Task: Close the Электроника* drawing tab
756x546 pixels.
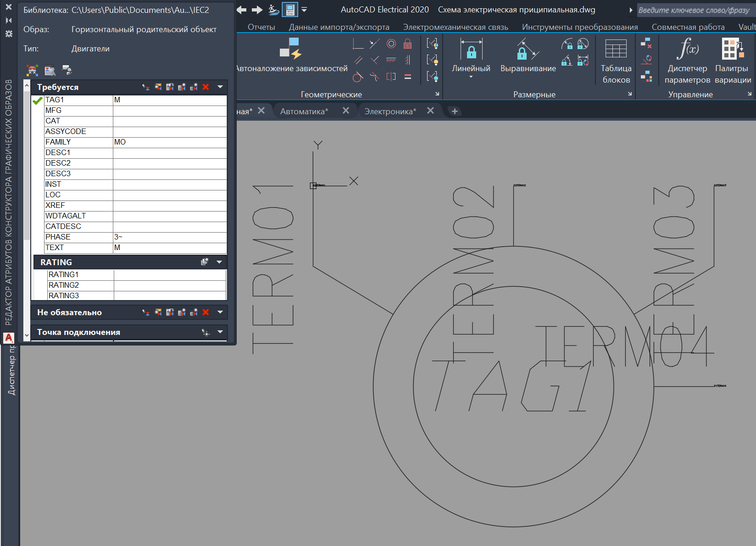Action: click(430, 111)
